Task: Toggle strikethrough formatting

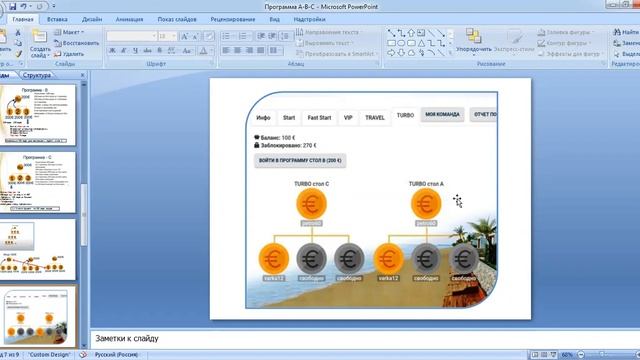Action: [x=147, y=51]
